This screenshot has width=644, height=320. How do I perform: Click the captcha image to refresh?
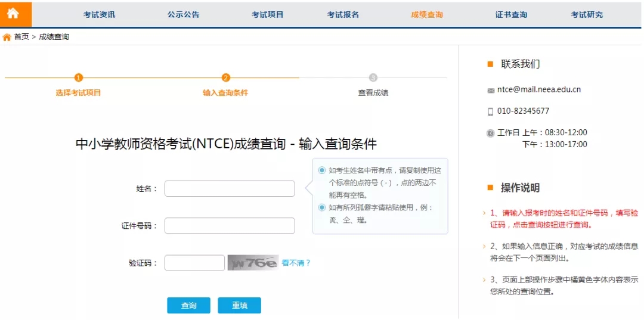point(253,263)
